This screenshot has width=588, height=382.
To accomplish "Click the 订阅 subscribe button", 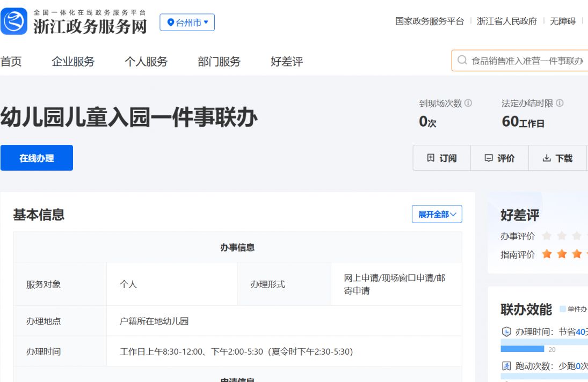I will click(x=442, y=158).
